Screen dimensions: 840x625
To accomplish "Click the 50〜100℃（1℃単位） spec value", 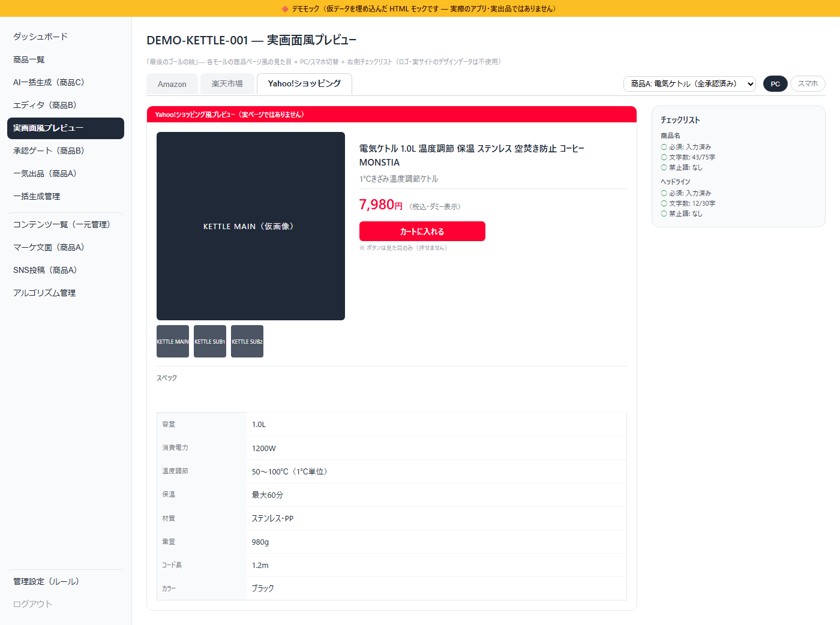I will pyautogui.click(x=291, y=471).
